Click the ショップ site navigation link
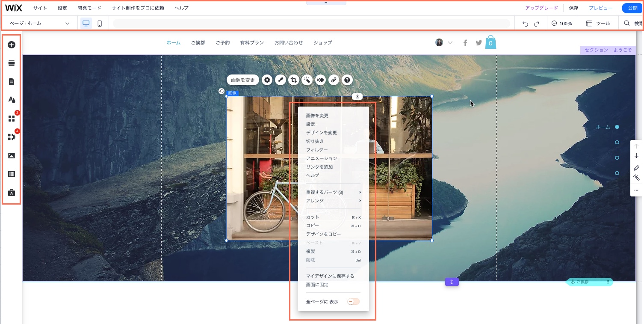Image resolution: width=644 pixels, height=324 pixels. [323, 43]
